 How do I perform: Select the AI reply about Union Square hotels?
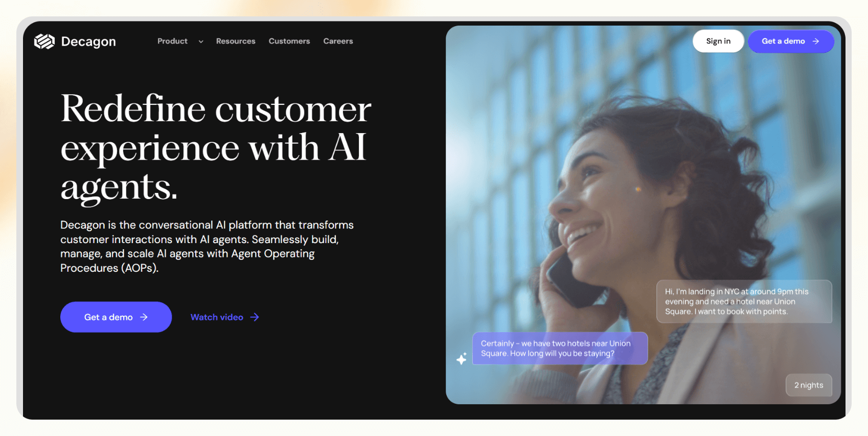point(560,348)
